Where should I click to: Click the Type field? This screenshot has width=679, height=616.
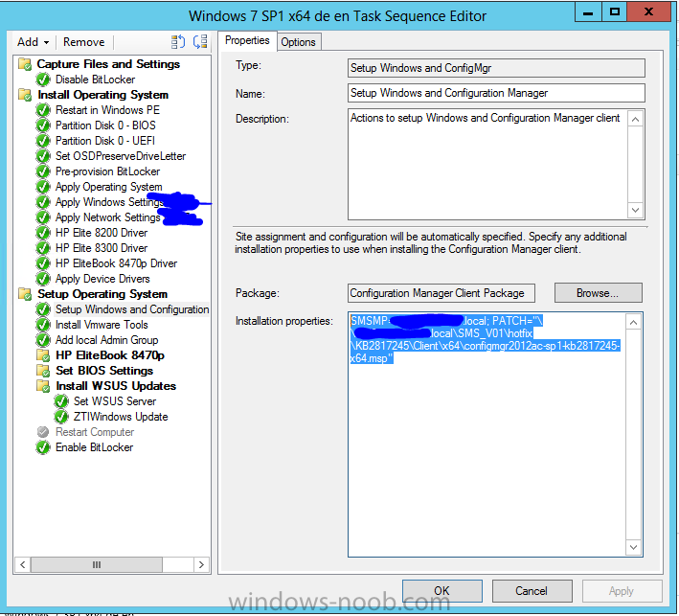point(496,68)
